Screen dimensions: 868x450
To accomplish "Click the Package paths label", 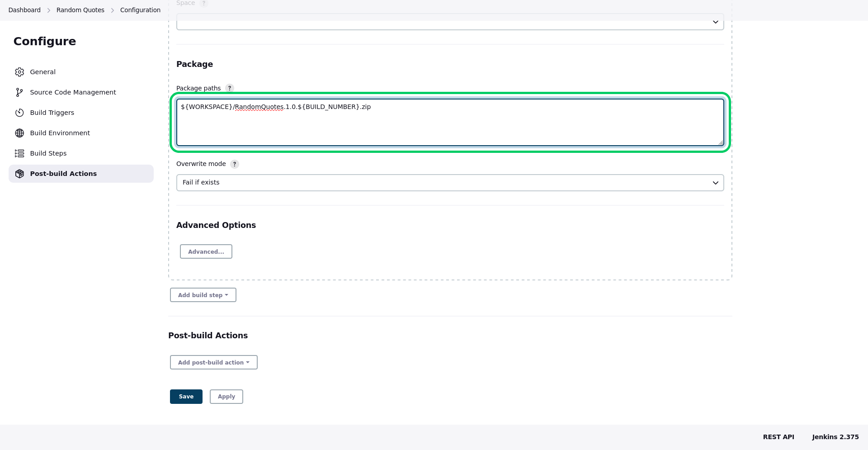I will pos(198,88).
